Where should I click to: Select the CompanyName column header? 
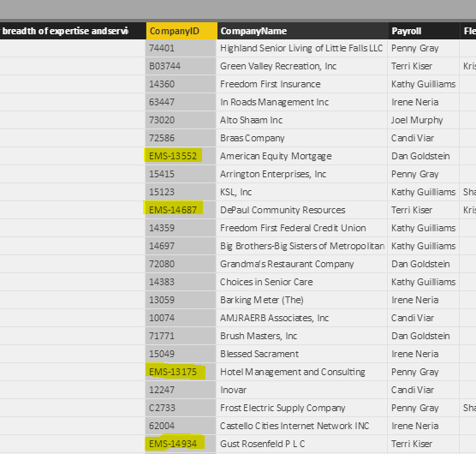(x=302, y=31)
